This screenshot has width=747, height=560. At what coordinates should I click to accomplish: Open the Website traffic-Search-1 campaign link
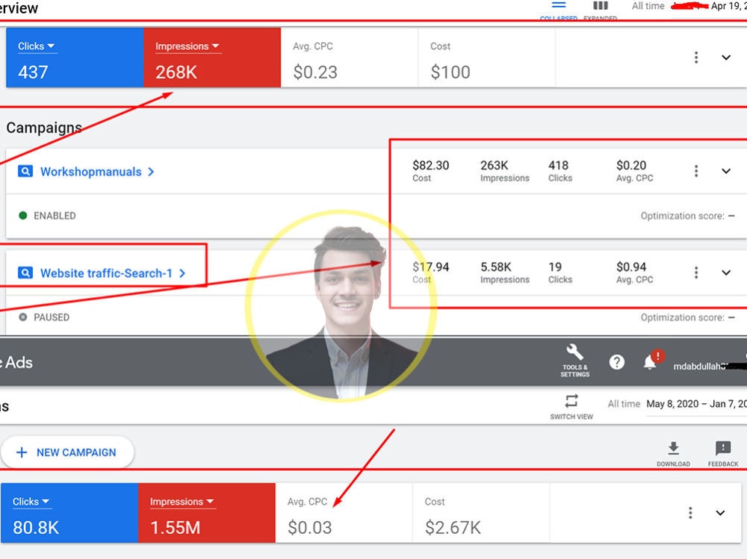pos(113,273)
